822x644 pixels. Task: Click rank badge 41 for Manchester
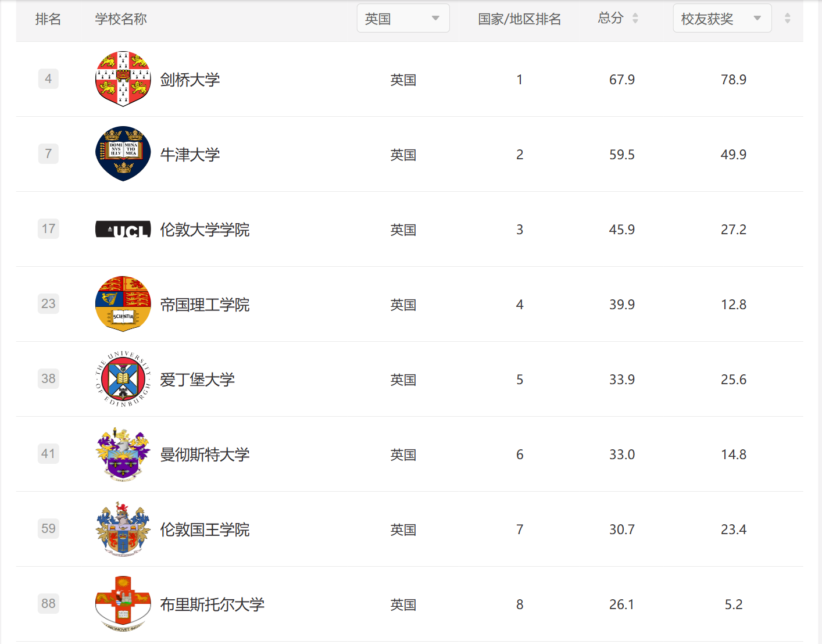[48, 453]
